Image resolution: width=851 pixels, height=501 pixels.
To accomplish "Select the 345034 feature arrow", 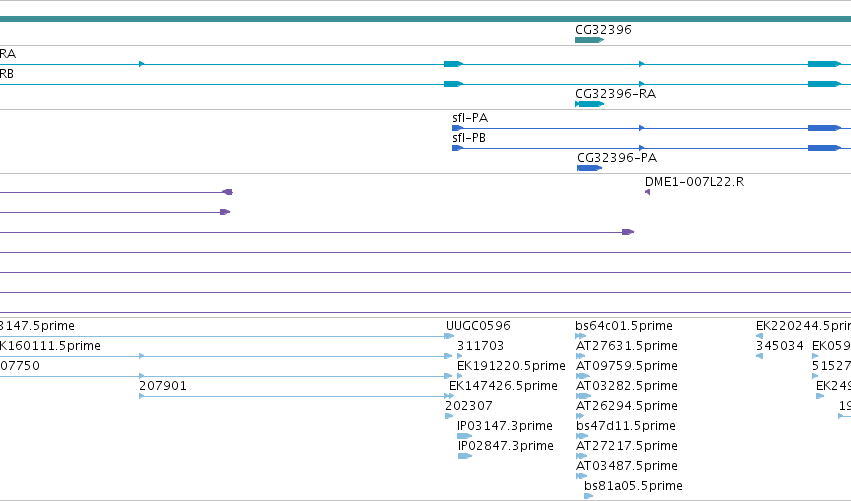I will (x=759, y=356).
